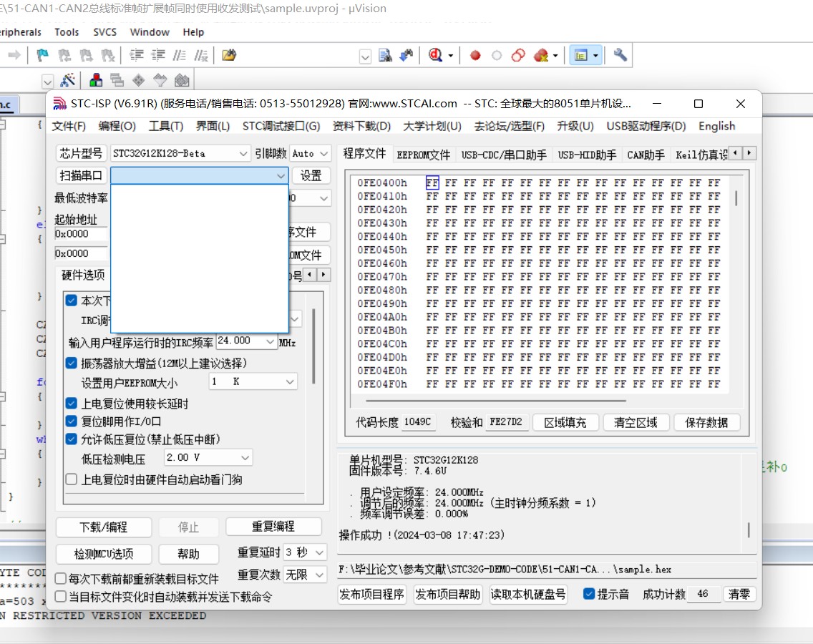
Task: Unindent selected lines in µVision toolbar
Action: (x=158, y=55)
